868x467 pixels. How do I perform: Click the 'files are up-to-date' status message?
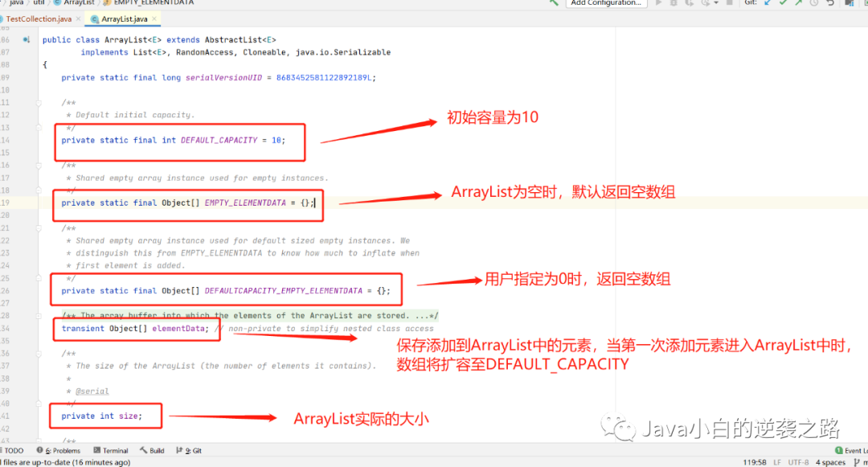pyautogui.click(x=66, y=462)
